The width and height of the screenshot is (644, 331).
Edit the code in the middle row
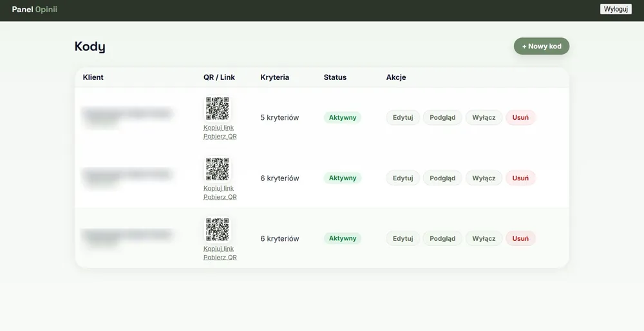tap(402, 178)
